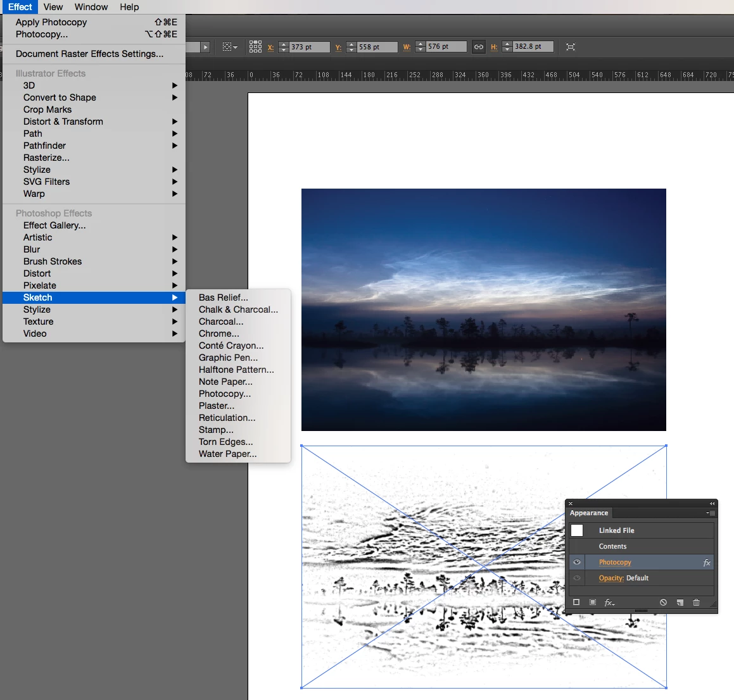Hide the Photocopy effect with eye icon

pyautogui.click(x=577, y=563)
